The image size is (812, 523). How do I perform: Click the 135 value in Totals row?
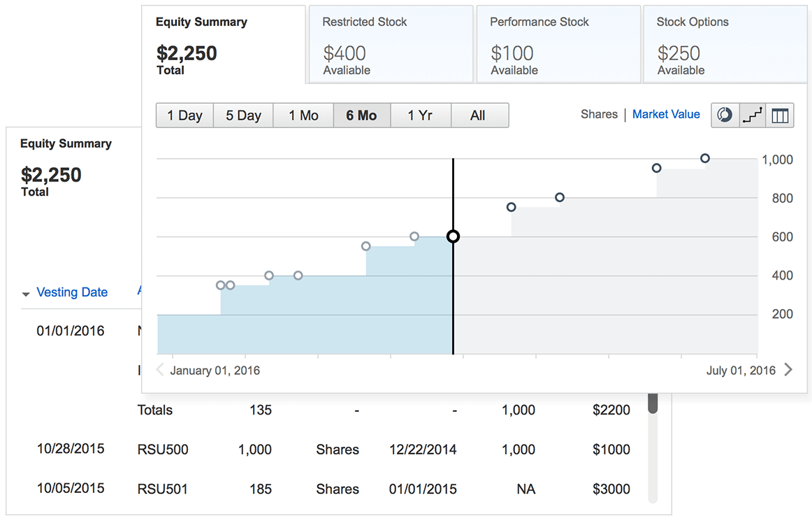(261, 410)
